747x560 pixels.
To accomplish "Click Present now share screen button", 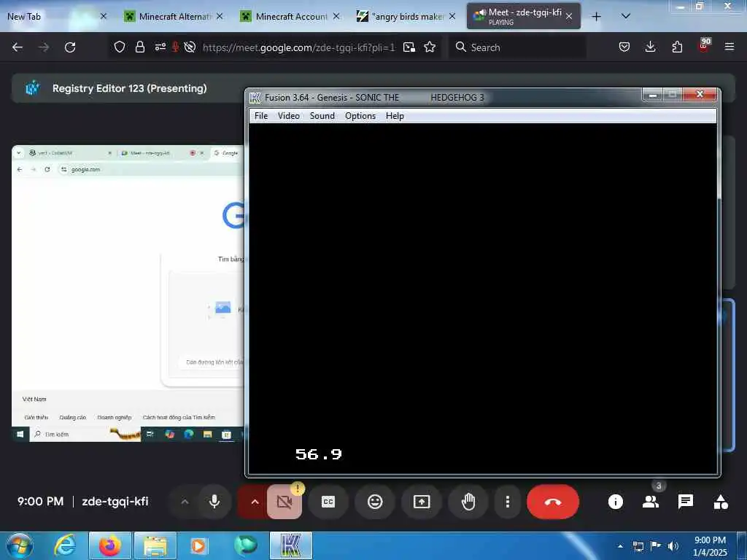I will pos(422,502).
